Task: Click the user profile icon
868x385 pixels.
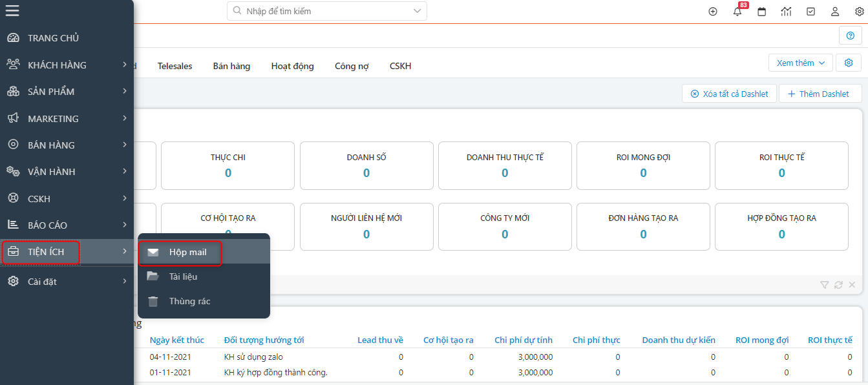Action: (x=835, y=12)
